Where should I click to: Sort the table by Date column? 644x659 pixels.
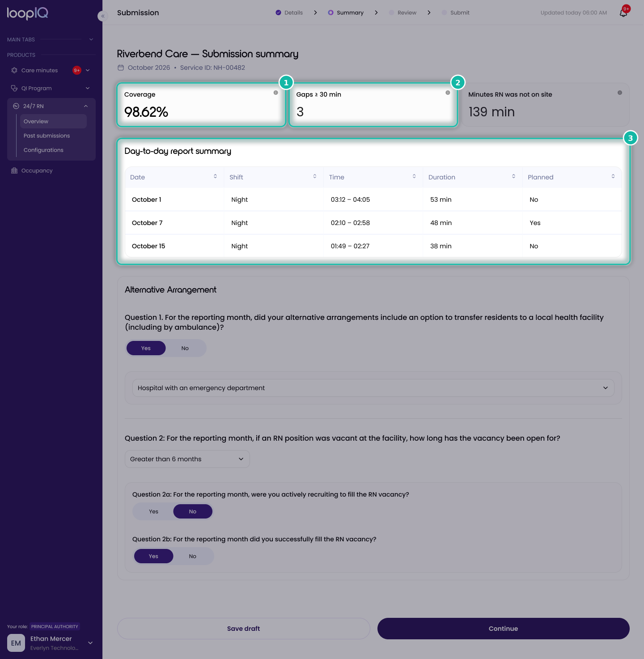[215, 176]
